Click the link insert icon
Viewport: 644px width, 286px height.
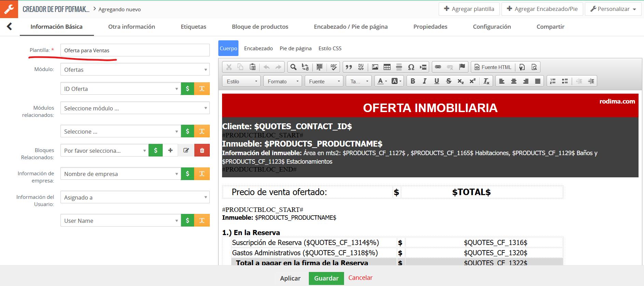pyautogui.click(x=438, y=67)
